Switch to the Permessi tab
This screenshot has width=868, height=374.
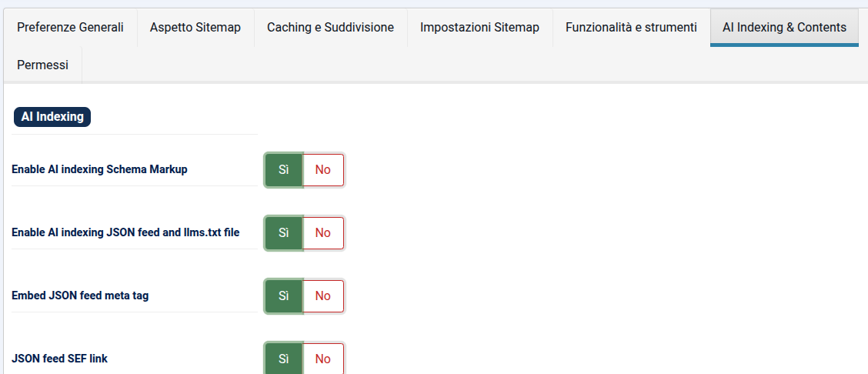tap(42, 65)
